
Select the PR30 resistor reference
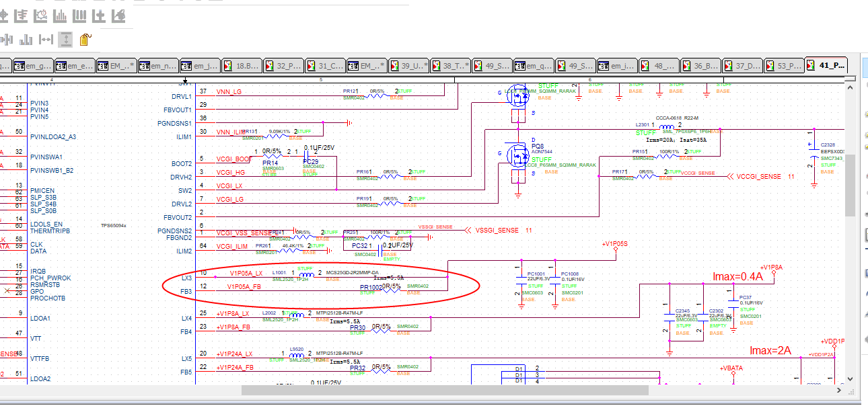(x=357, y=327)
